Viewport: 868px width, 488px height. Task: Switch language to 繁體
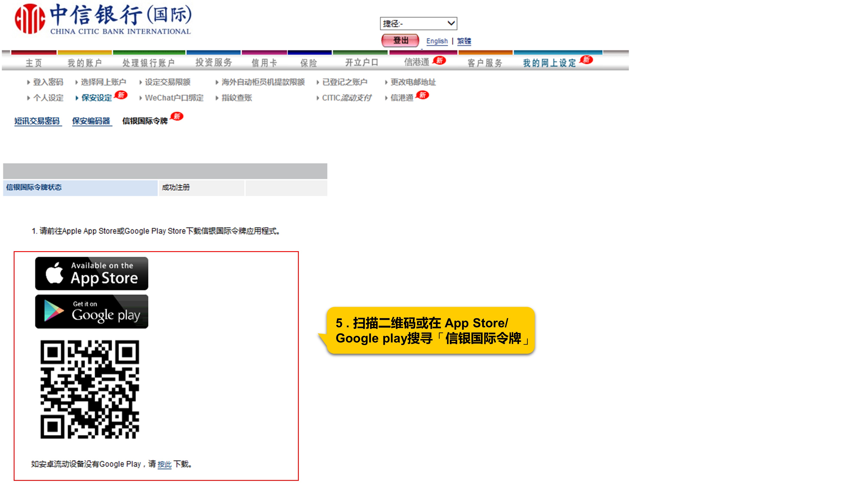[x=464, y=41]
